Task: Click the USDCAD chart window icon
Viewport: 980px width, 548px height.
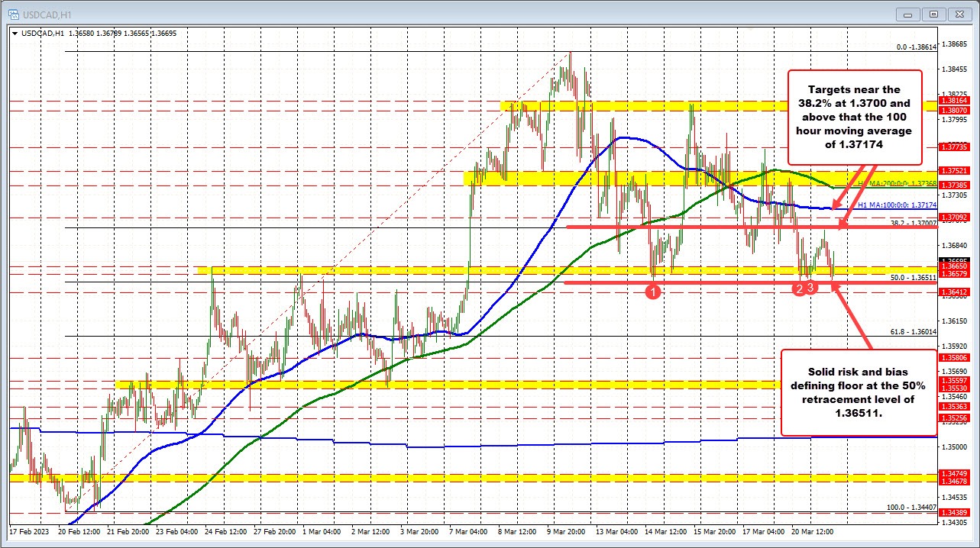Action: pos(15,13)
